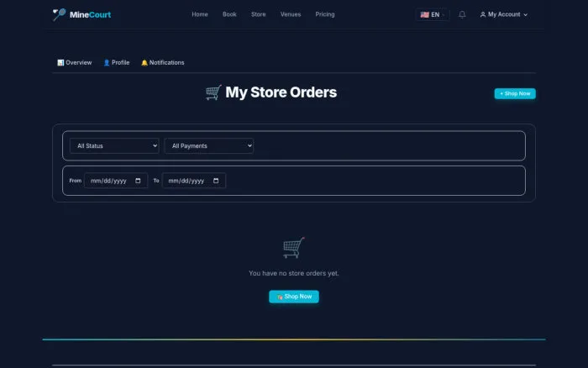Open the notifications bell icon in header

(462, 14)
